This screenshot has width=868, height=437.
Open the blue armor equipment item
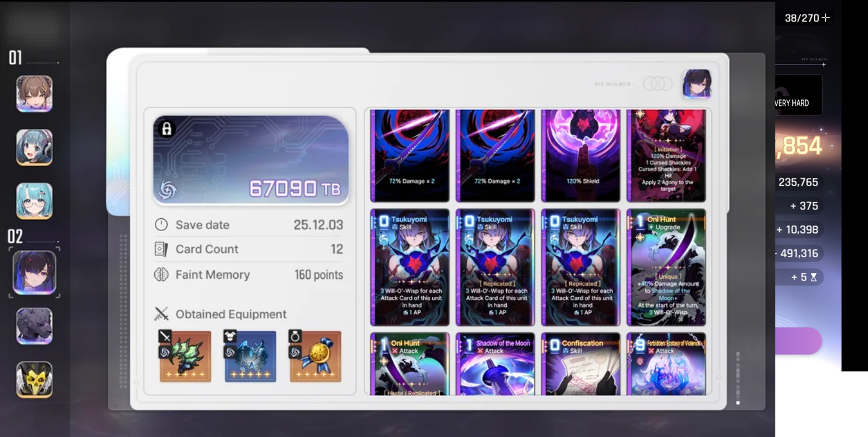250,356
